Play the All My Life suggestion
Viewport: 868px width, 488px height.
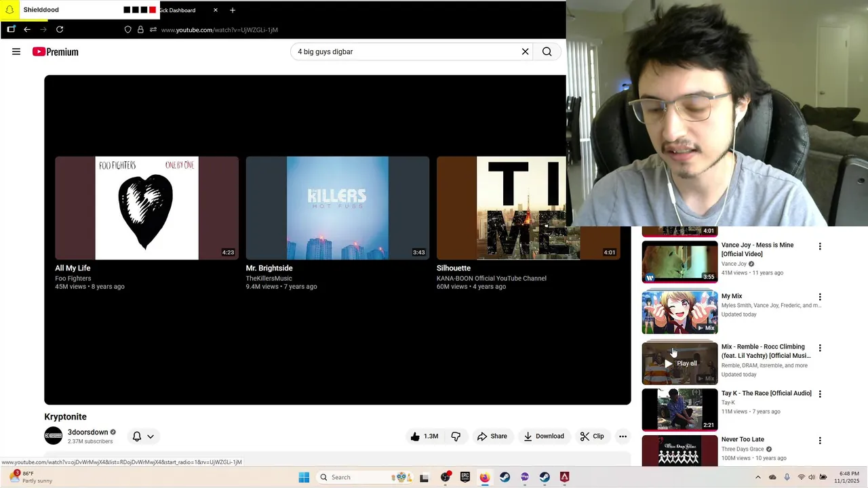click(x=146, y=208)
